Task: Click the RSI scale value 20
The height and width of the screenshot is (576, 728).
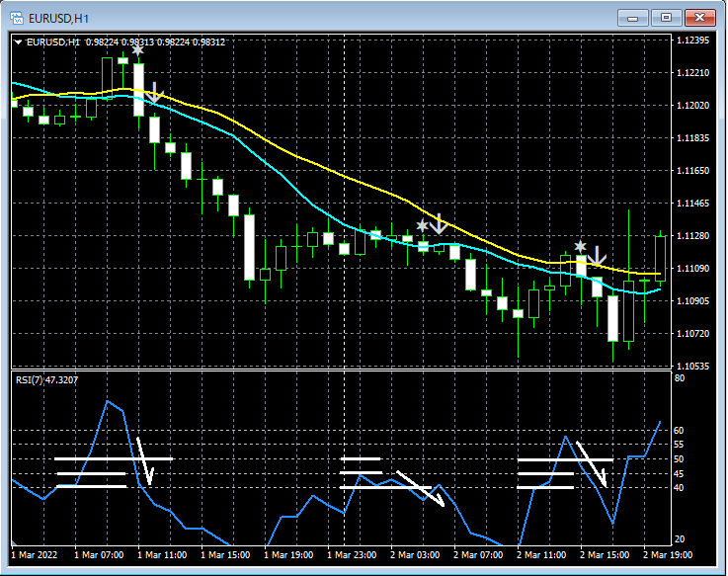Action: 679,539
